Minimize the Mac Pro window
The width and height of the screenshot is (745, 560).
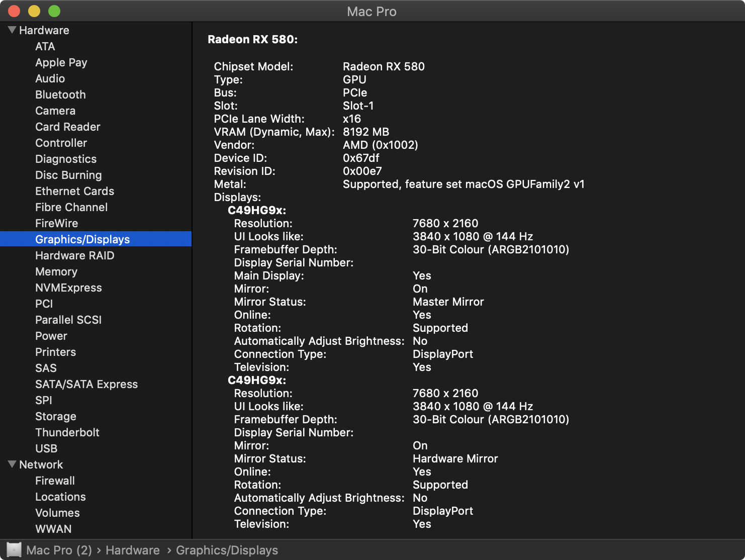34,11
